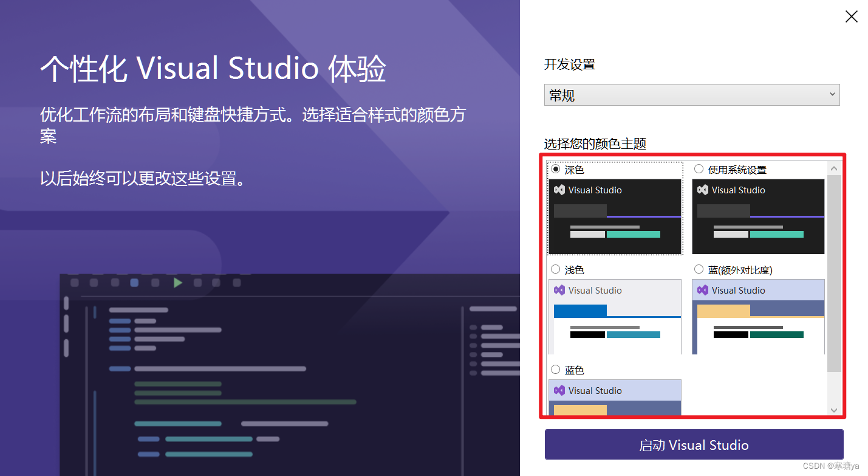Click the Visual Studio logo in 使用系统设置 preview

[703, 190]
